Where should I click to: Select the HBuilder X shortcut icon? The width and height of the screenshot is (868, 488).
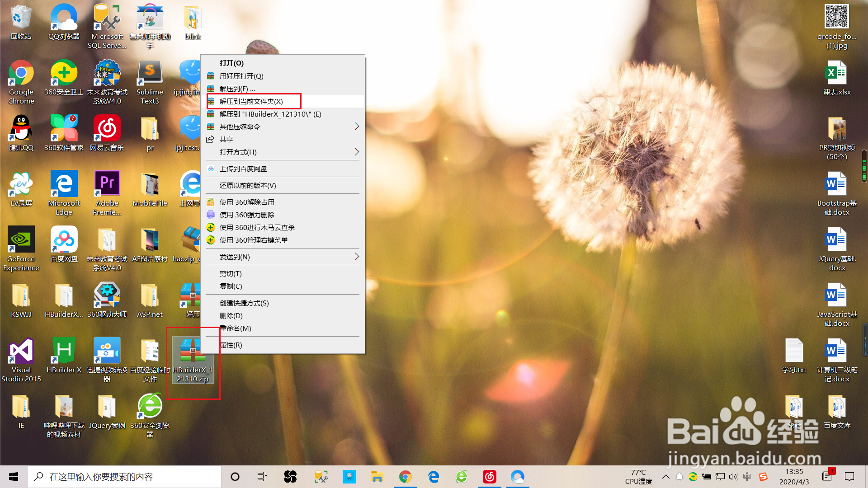64,351
